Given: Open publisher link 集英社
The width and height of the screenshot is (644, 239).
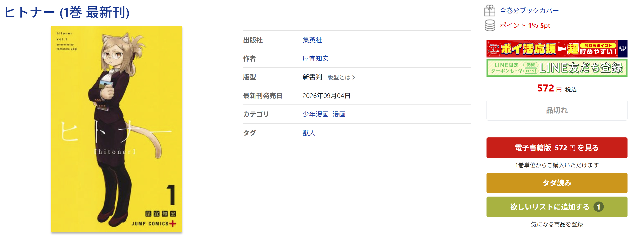Looking at the screenshot, I should pyautogui.click(x=312, y=40).
